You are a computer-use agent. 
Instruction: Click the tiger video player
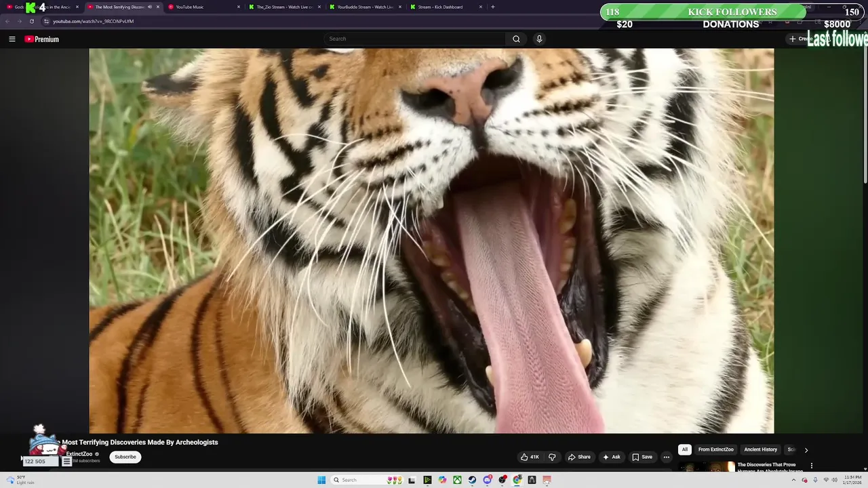click(431, 241)
